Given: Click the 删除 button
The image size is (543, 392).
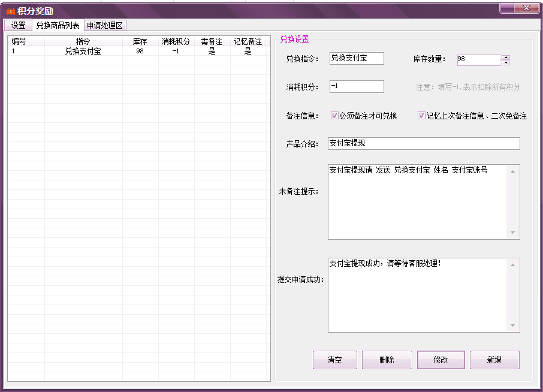Looking at the screenshot, I should point(387,360).
